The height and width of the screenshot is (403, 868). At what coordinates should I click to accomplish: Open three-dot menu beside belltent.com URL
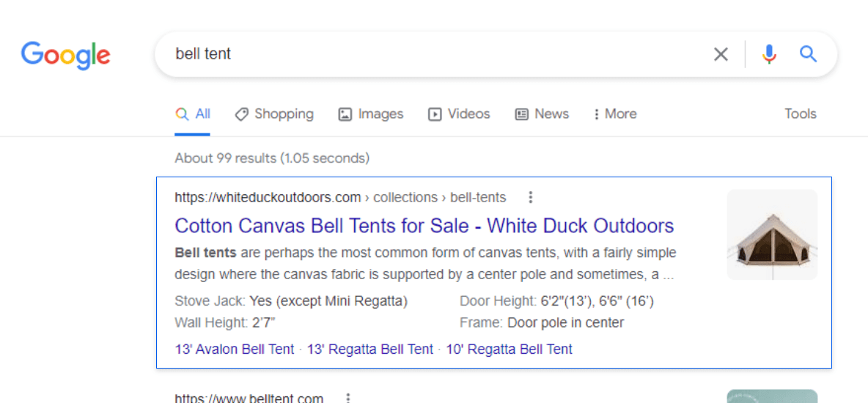348,397
